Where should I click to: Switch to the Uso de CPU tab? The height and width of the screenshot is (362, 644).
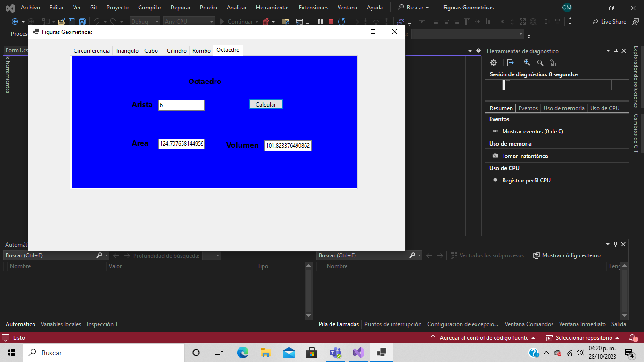click(605, 108)
